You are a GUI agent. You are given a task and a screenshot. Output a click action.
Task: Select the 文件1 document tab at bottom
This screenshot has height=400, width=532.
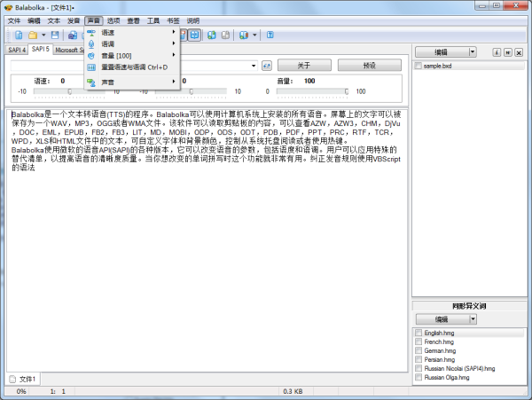23,379
